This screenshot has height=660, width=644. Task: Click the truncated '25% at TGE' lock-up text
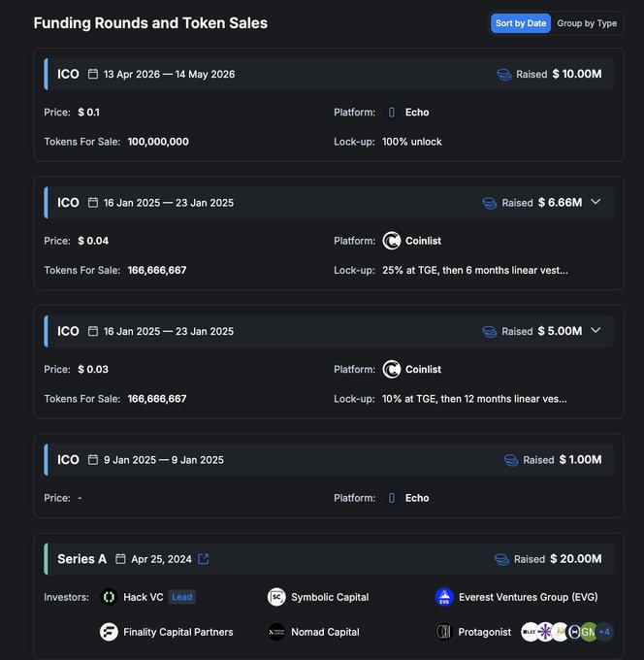coord(475,270)
